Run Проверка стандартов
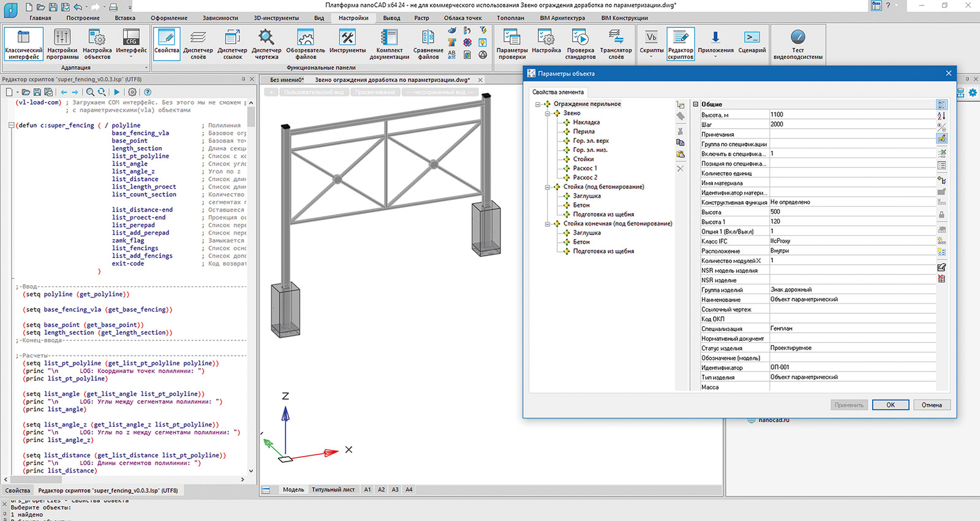 (580, 44)
